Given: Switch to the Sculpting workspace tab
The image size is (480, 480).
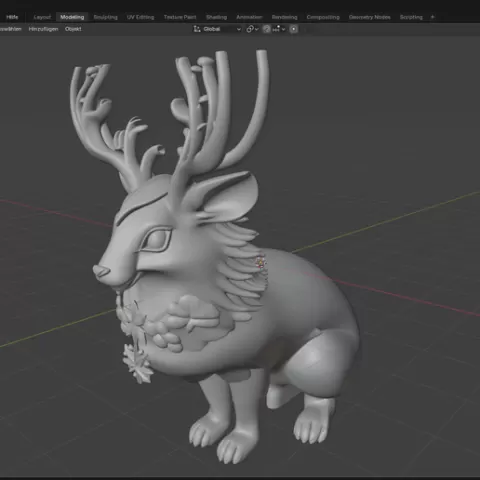Looking at the screenshot, I should tap(105, 17).
